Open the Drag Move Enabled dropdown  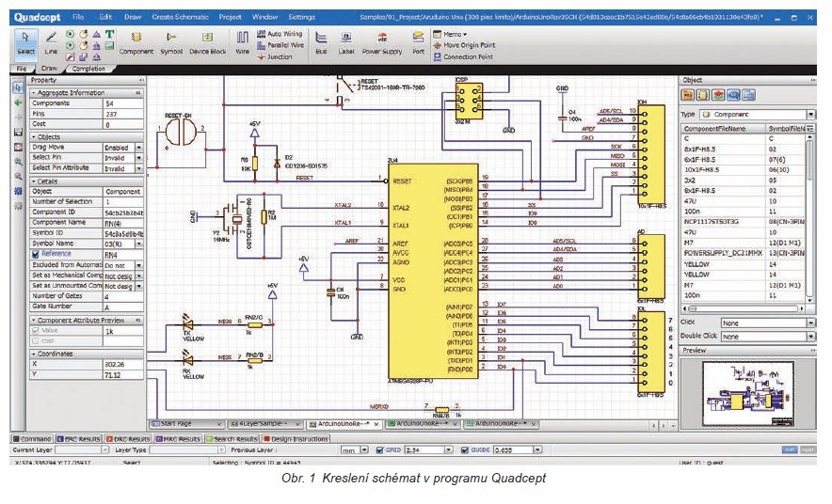click(x=139, y=148)
